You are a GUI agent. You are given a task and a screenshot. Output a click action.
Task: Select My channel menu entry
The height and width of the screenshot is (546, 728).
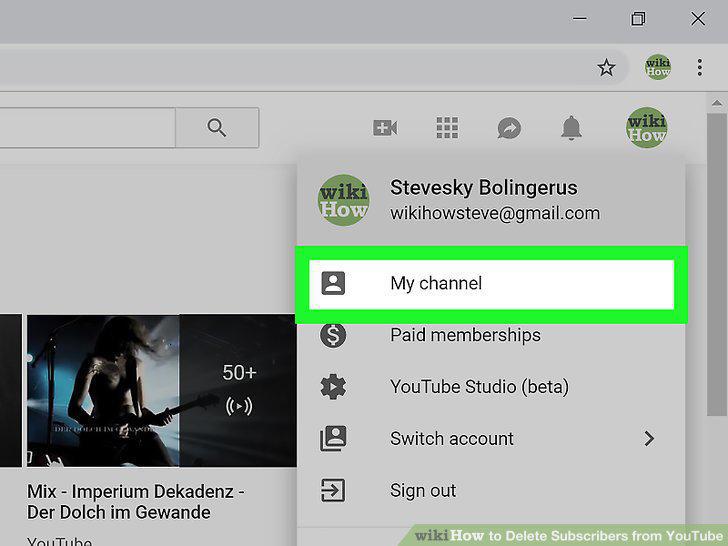point(492,284)
